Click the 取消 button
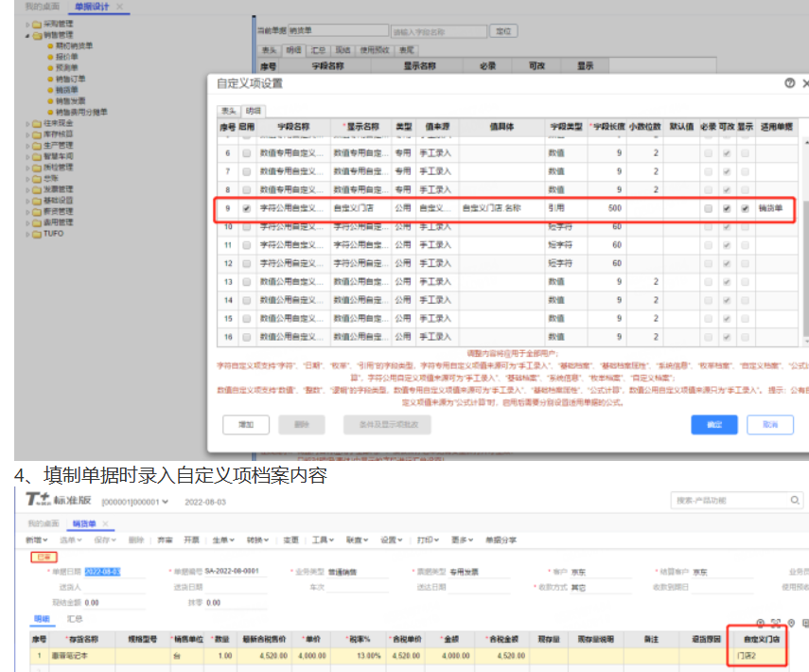The width and height of the screenshot is (809, 672). (x=769, y=425)
